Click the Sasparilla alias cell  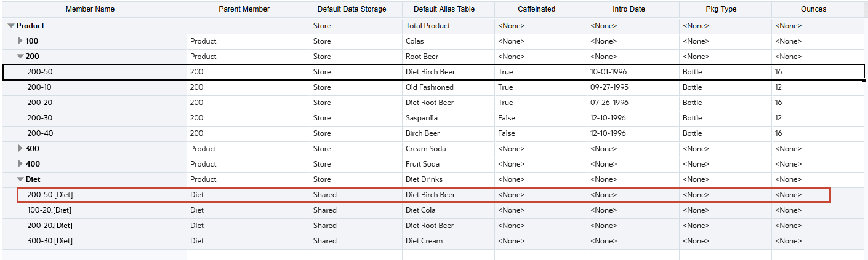point(422,118)
